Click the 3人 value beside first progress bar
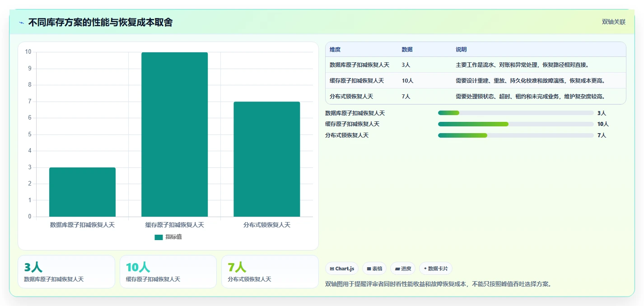The image size is (644, 306). coord(602,113)
